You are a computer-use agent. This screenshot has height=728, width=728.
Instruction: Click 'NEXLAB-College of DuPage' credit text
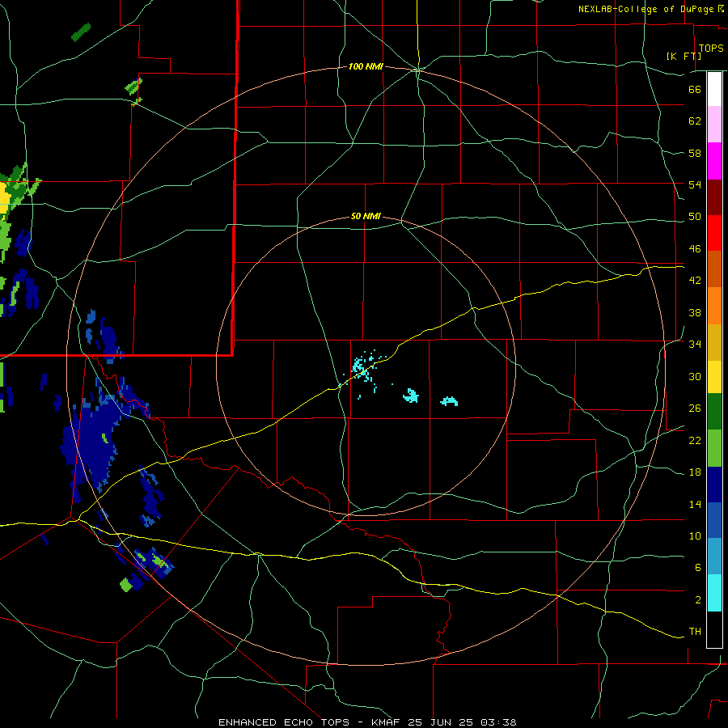[x=647, y=9]
